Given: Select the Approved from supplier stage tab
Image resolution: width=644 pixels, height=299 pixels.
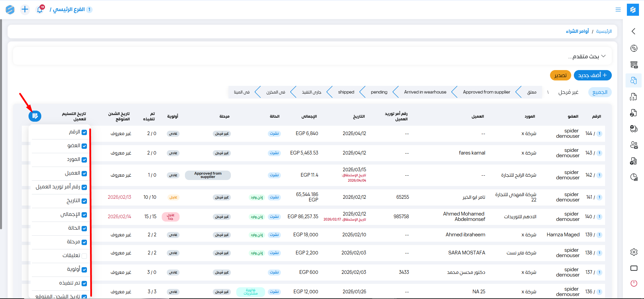Looking at the screenshot, I should 486,92.
